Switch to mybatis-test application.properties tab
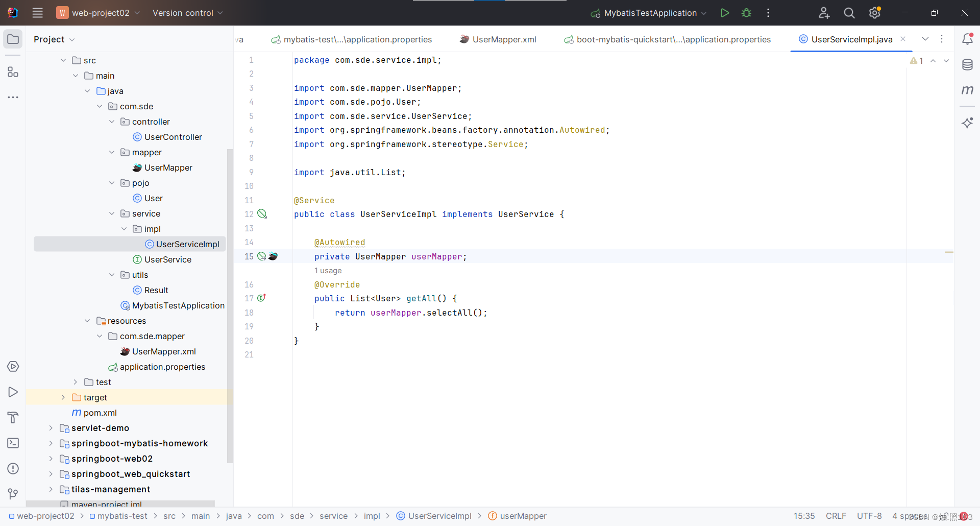 pyautogui.click(x=351, y=39)
